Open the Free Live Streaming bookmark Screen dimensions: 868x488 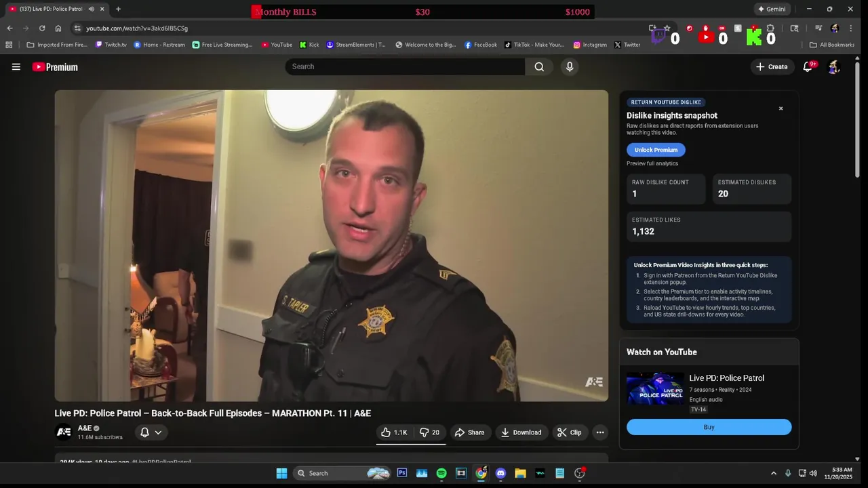tap(222, 45)
